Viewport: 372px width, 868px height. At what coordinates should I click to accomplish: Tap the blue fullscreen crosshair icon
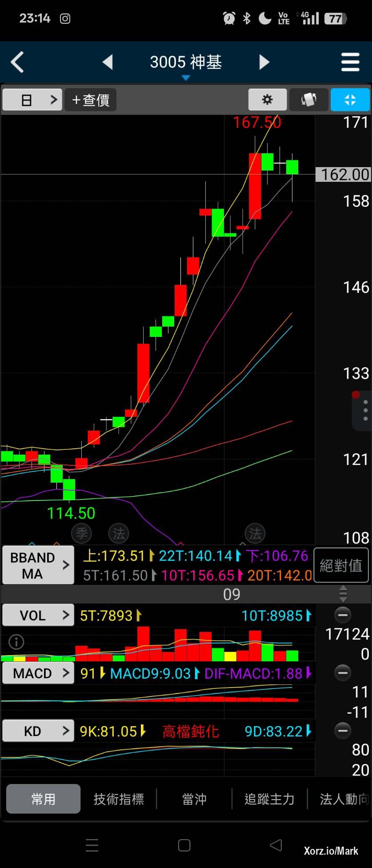pyautogui.click(x=350, y=100)
